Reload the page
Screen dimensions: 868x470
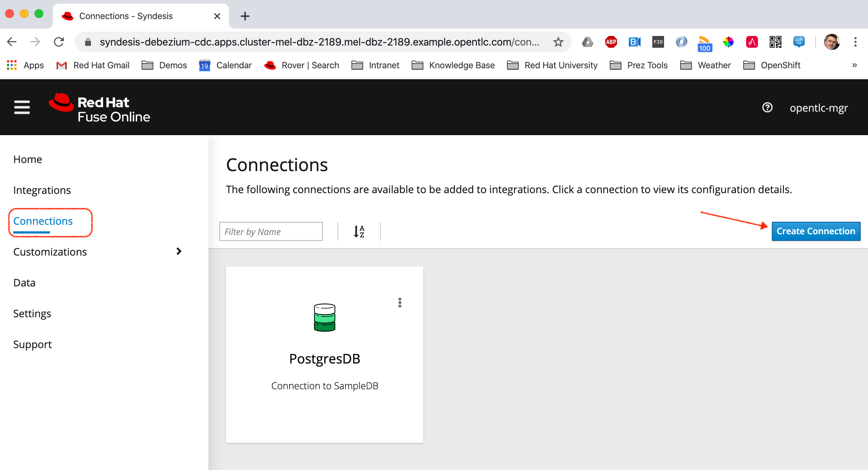[x=59, y=42]
